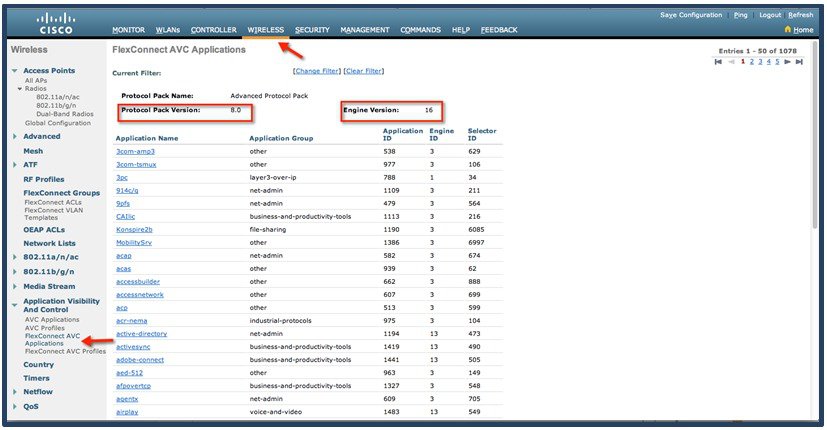
Task: Collapse the Radios subtree
Action: pos(20,89)
